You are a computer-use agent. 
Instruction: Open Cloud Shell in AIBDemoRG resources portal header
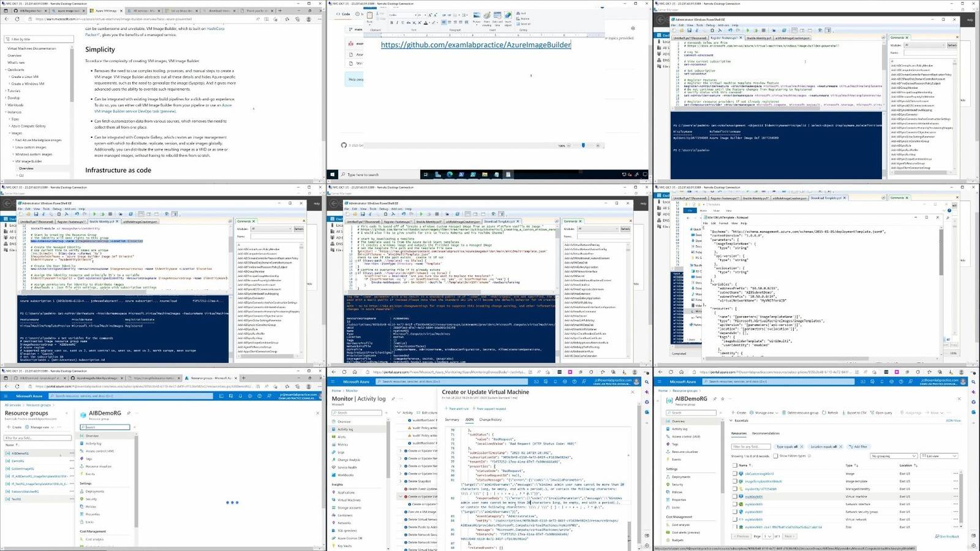(862, 381)
